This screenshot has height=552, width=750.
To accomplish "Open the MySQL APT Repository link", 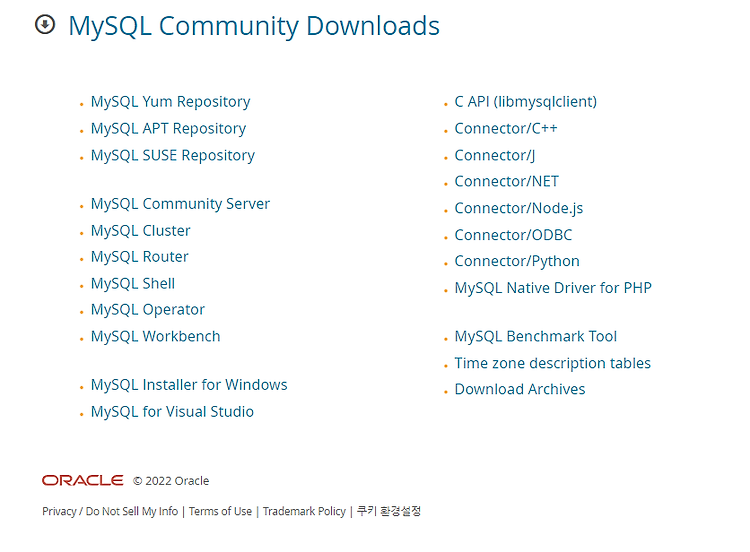I will (x=168, y=129).
